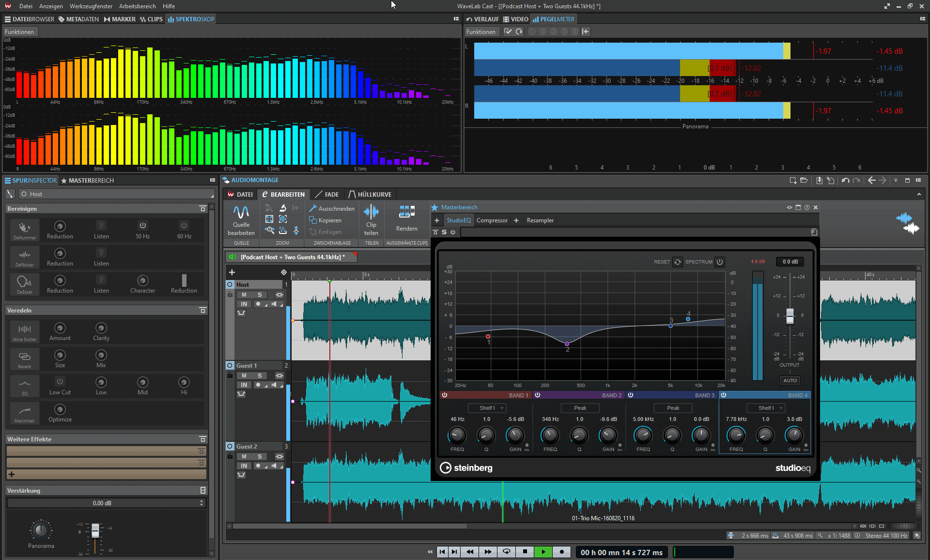Open the Reverb effect
This screenshot has width=930, height=560.
24,358
